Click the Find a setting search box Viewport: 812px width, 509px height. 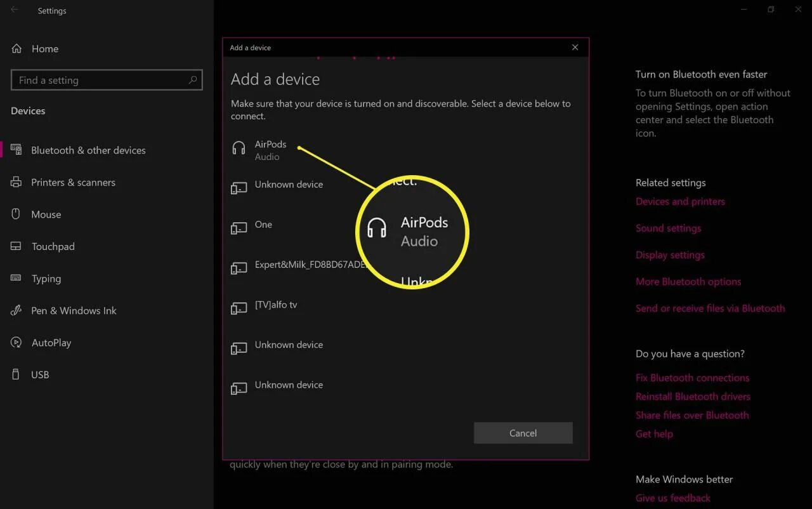tap(101, 80)
